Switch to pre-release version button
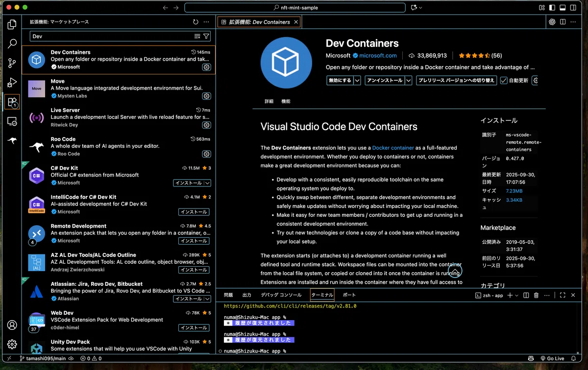 coord(456,80)
